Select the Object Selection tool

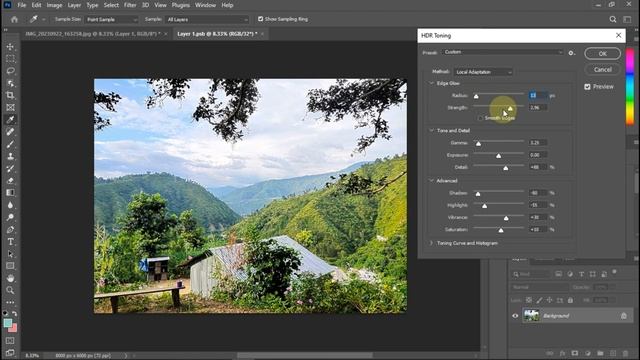[x=10, y=83]
